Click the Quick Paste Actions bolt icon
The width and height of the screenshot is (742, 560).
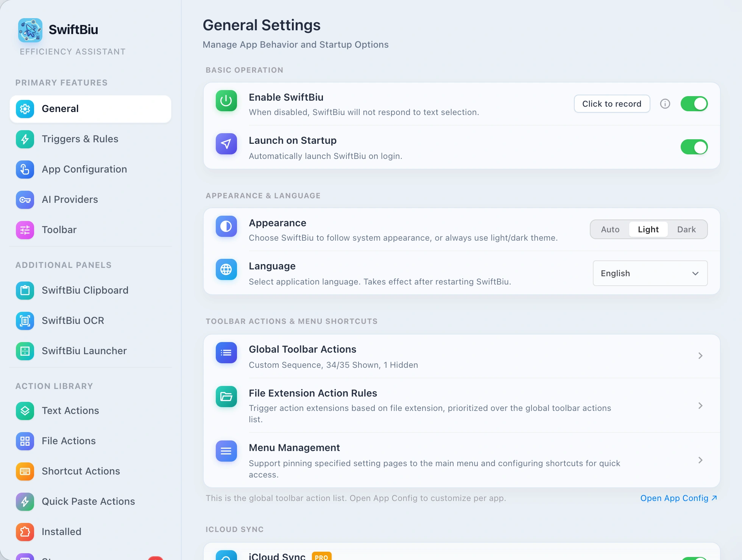pos(25,502)
